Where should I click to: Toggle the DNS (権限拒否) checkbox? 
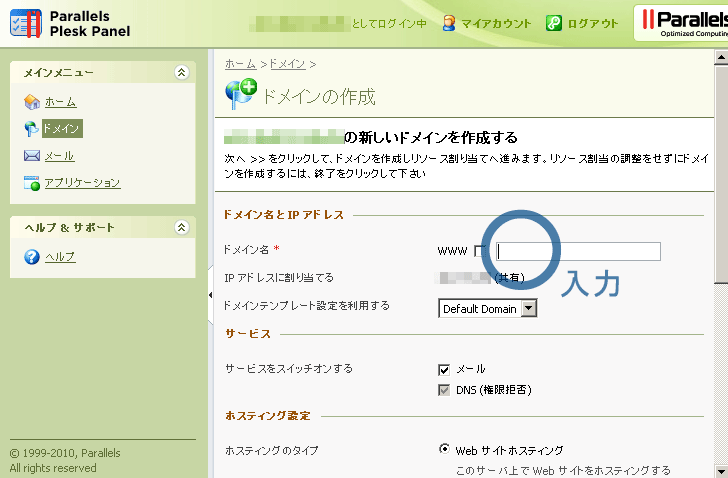coord(444,390)
